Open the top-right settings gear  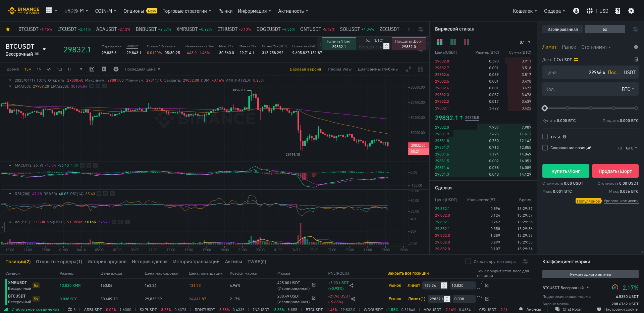click(631, 11)
